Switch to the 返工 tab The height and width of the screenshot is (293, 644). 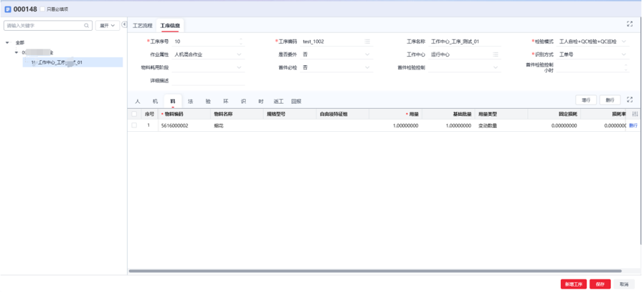tap(278, 101)
